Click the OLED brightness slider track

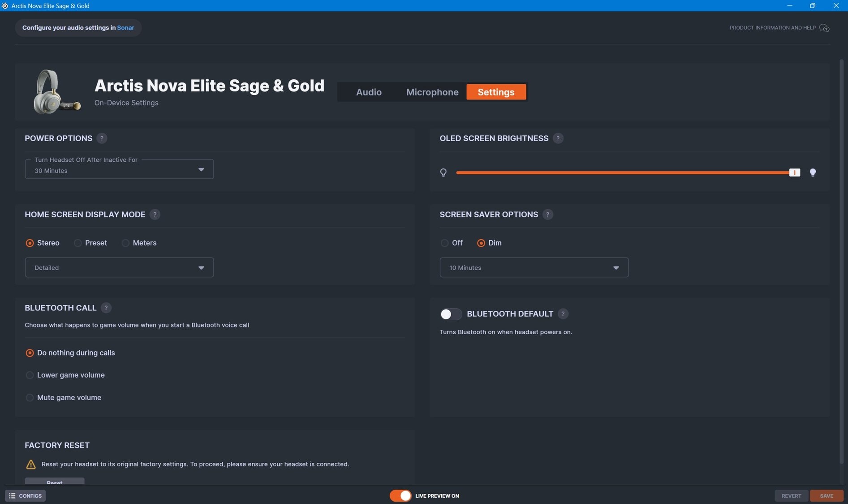click(623, 172)
